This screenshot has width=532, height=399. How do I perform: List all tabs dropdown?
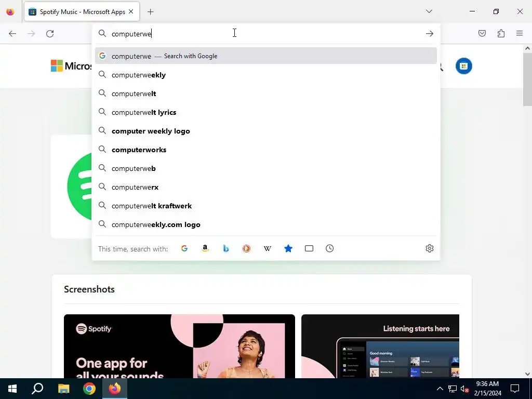tap(429, 11)
